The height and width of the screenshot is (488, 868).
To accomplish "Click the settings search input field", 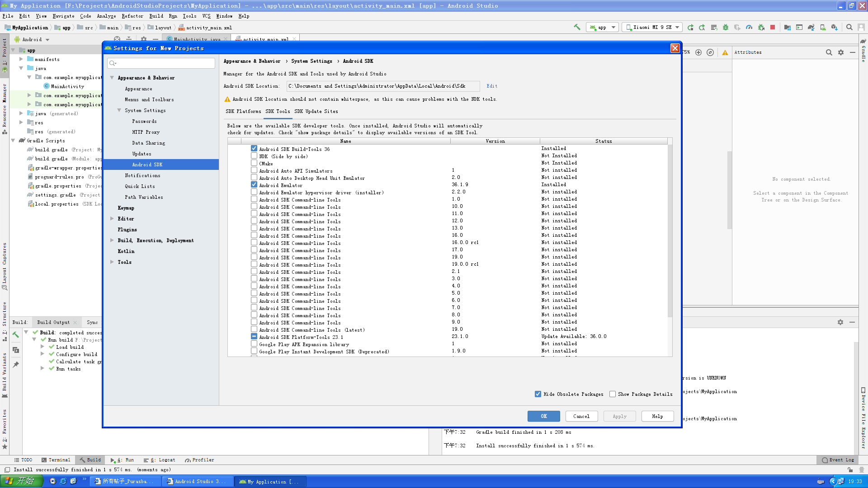I will coord(161,63).
